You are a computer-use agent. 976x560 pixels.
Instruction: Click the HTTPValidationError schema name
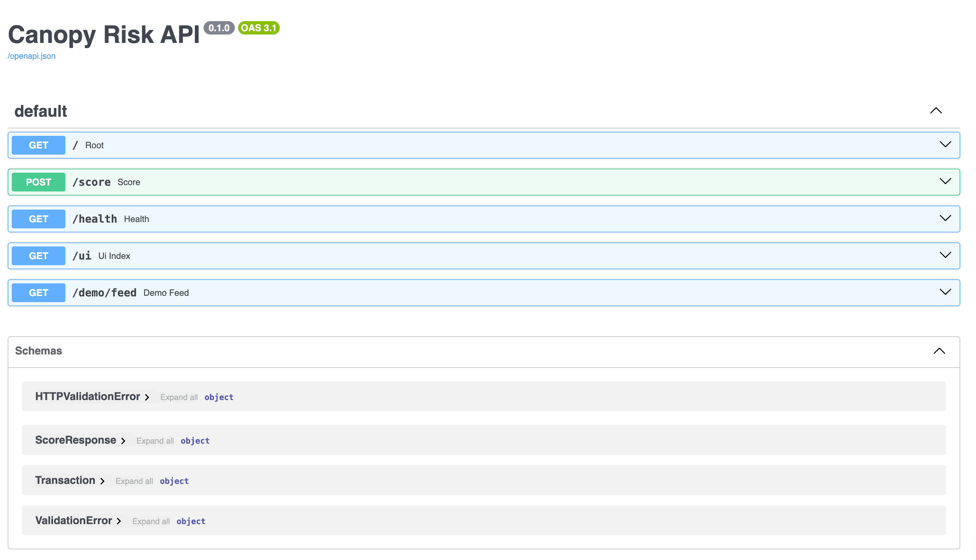point(88,397)
